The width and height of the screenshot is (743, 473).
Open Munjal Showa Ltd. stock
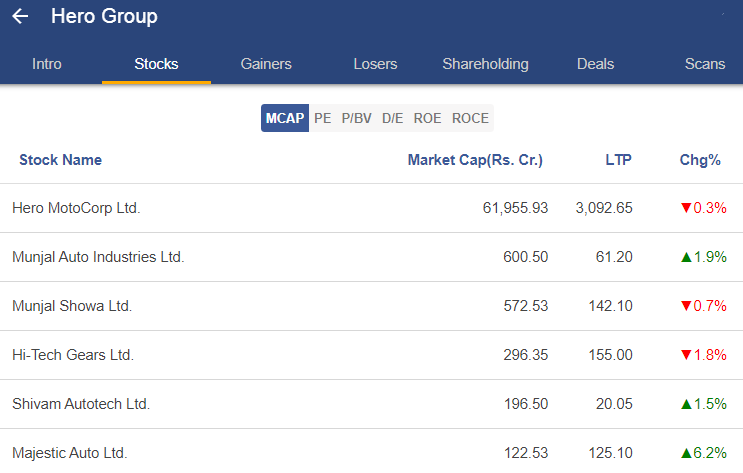(72, 306)
